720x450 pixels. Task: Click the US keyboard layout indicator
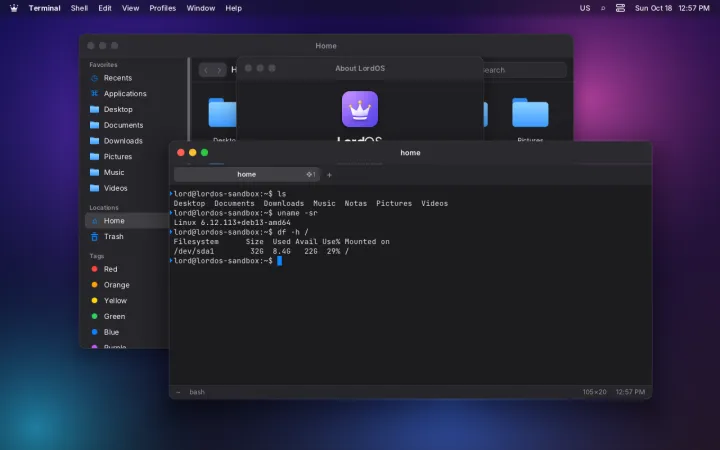(x=585, y=8)
